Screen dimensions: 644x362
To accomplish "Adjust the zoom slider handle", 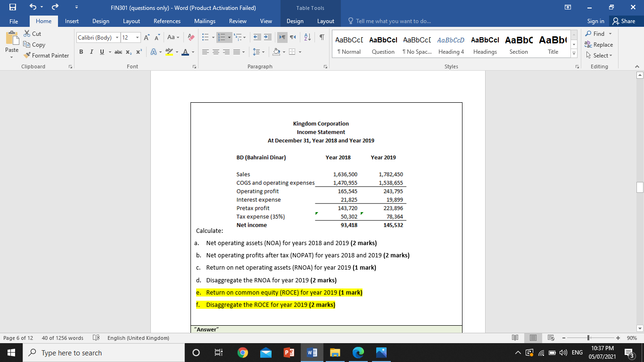I will (588, 338).
